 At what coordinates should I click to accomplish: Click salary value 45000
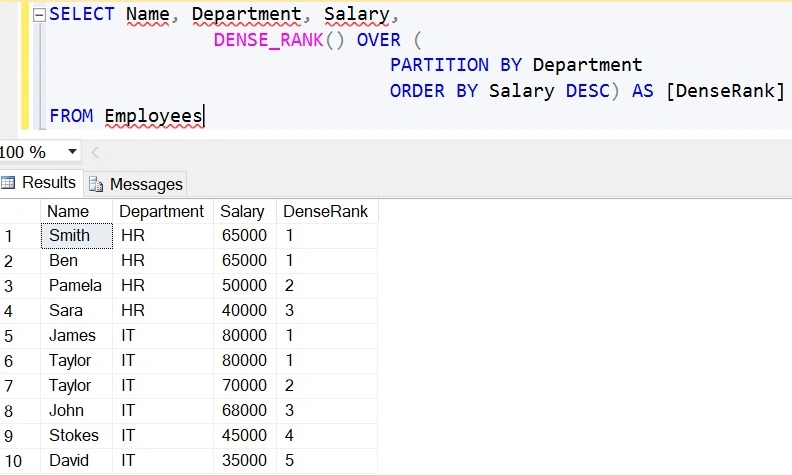click(x=244, y=436)
